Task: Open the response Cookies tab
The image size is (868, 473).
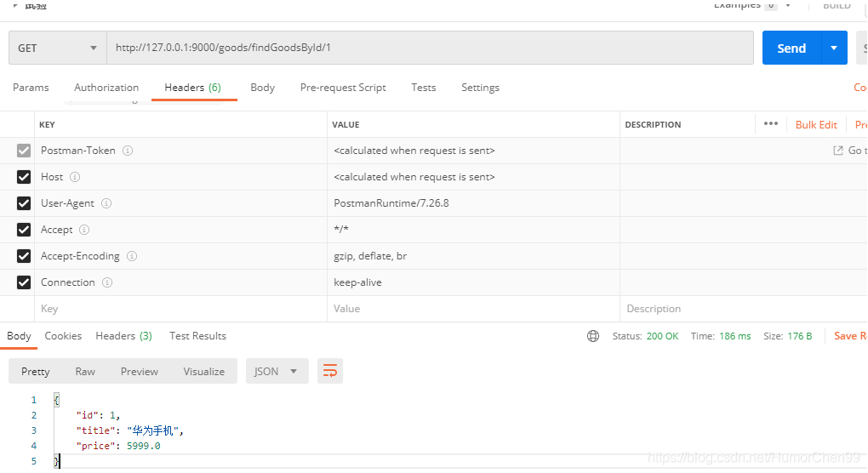Action: pyautogui.click(x=63, y=336)
